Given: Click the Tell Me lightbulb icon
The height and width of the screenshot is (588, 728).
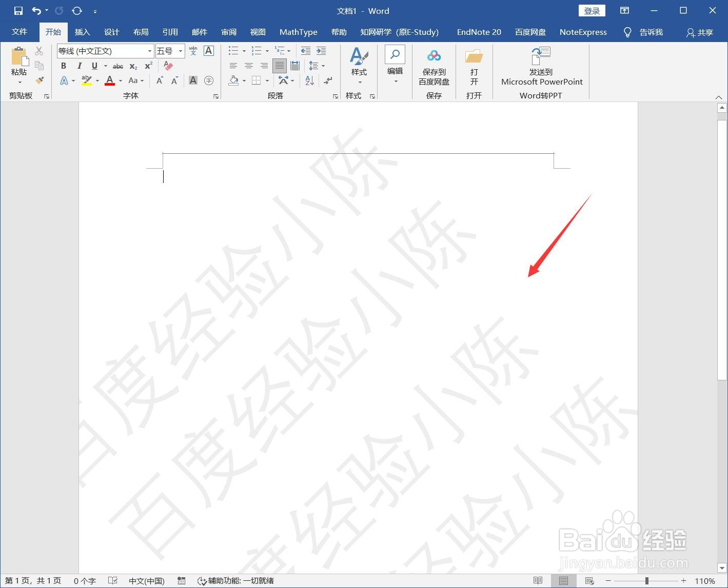Looking at the screenshot, I should [x=627, y=32].
